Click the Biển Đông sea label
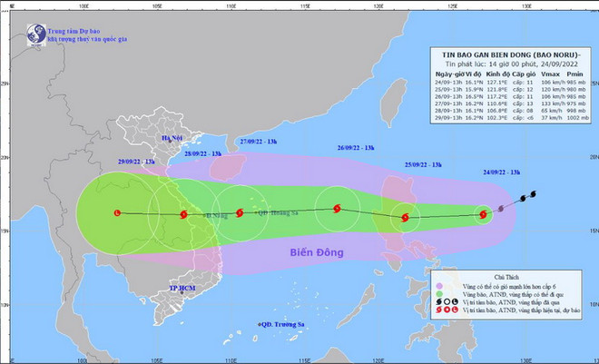599x364 pixels. 317,250
